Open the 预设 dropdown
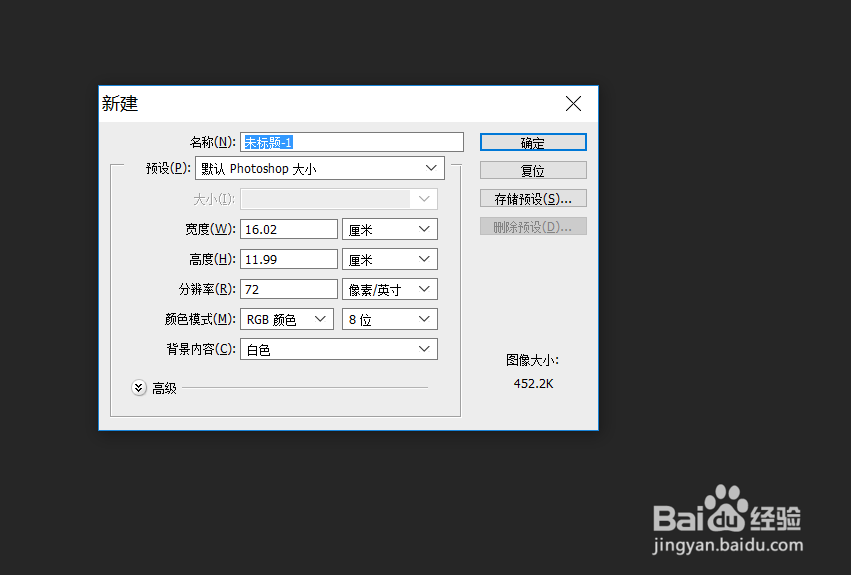Screen dimensions: 851x575 click(320, 168)
